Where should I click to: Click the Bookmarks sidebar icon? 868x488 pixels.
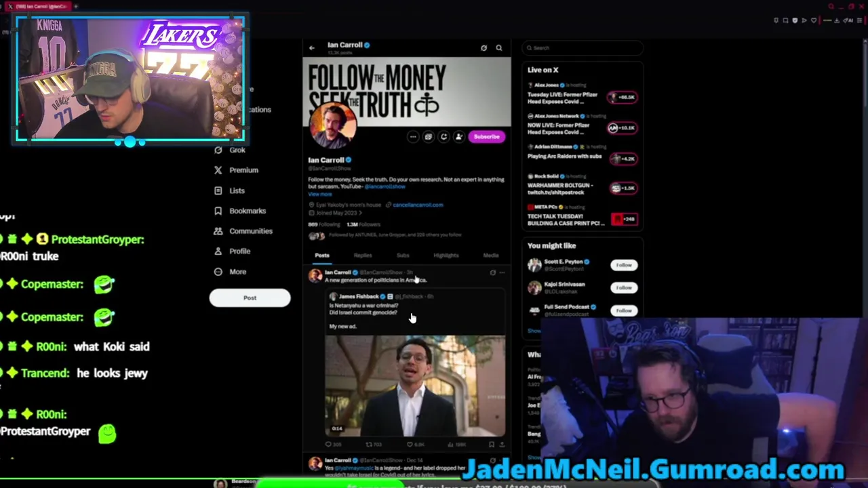tap(218, 211)
